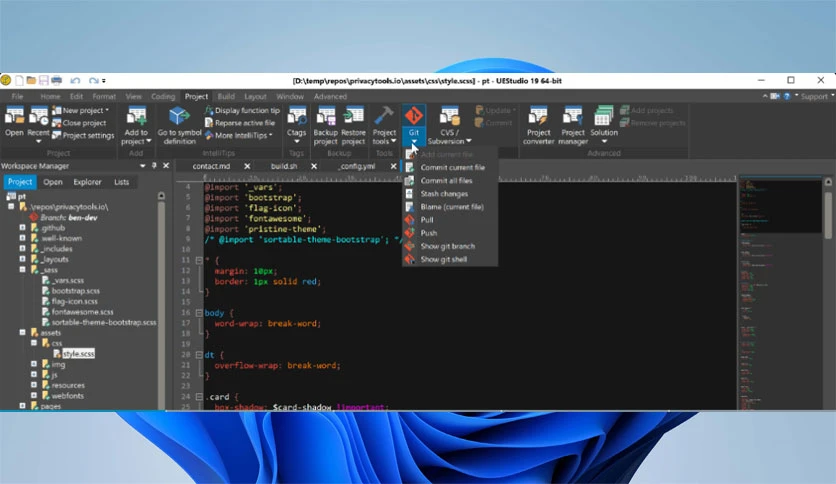
Task: Close the Workspace Manager panel
Action: 166,166
